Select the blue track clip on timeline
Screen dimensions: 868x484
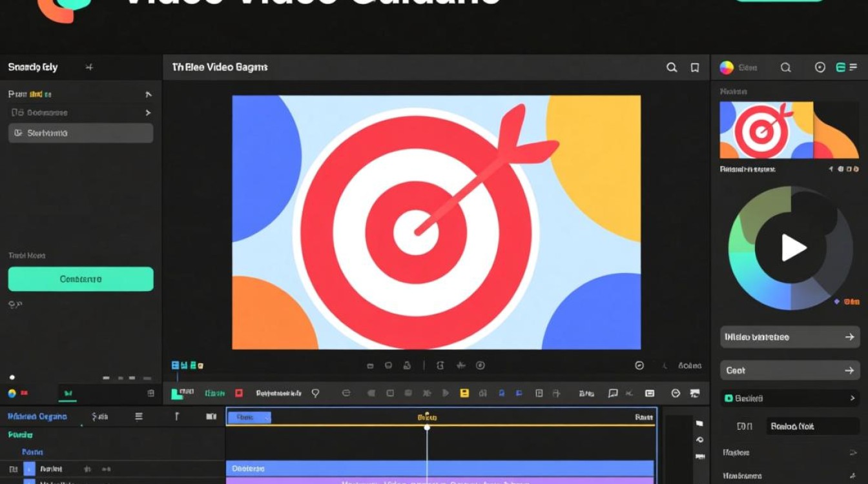(x=440, y=468)
